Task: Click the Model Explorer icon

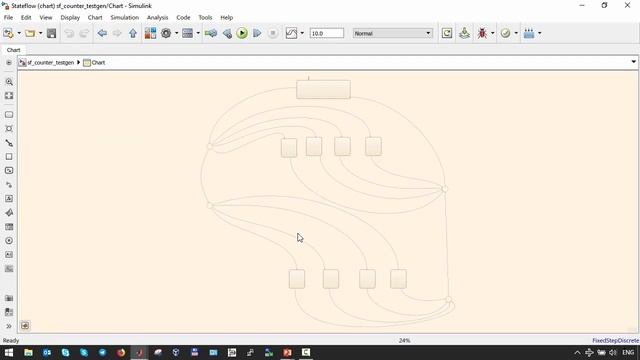Action: [187, 33]
